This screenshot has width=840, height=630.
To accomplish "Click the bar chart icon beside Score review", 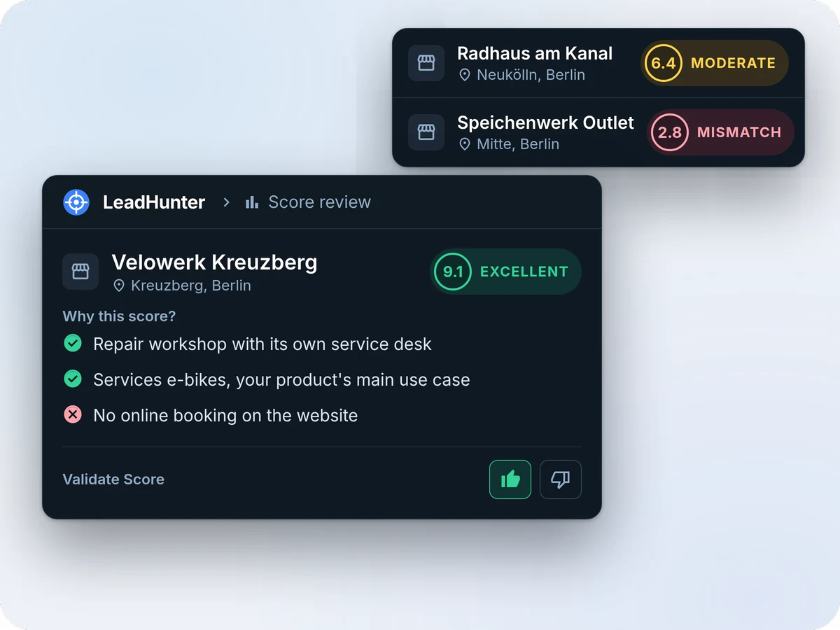I will [x=252, y=202].
